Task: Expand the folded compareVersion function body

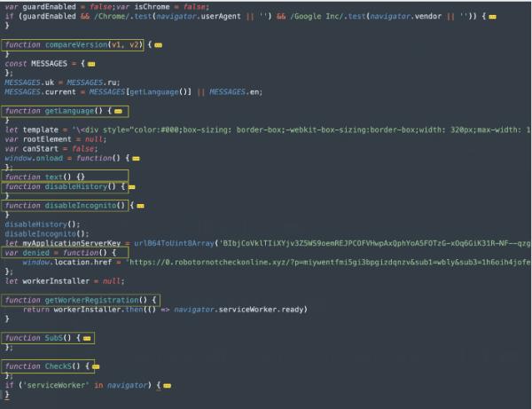Action: click(158, 44)
